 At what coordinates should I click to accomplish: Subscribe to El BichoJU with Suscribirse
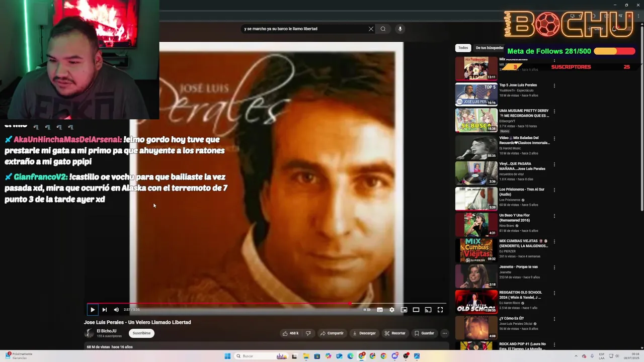coord(141,333)
